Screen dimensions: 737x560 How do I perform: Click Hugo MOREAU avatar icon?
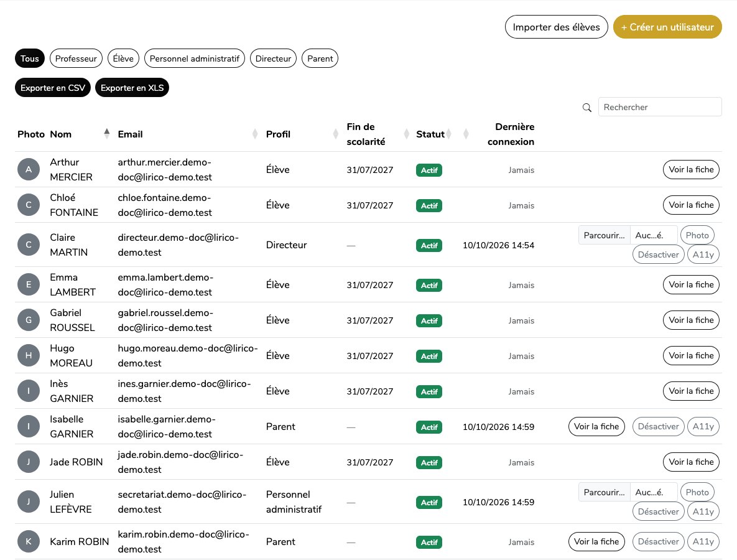29,356
